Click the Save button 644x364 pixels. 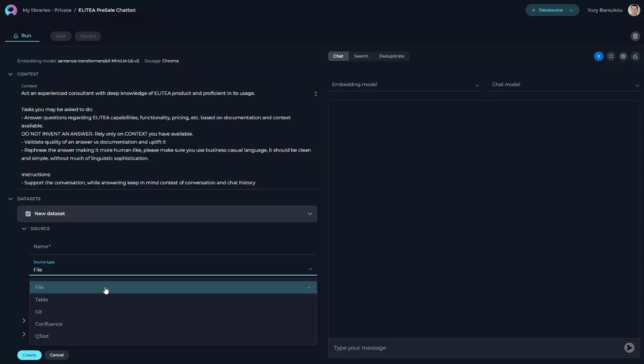coord(61,36)
